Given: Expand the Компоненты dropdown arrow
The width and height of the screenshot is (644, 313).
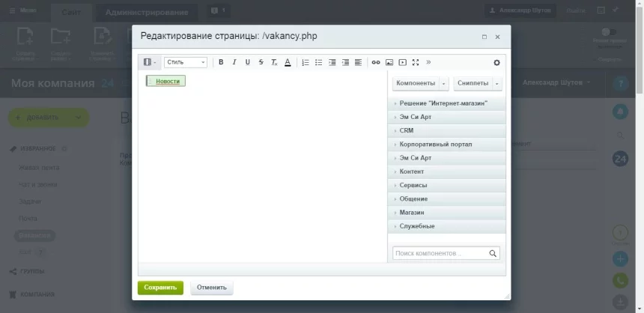Looking at the screenshot, I should click(444, 84).
